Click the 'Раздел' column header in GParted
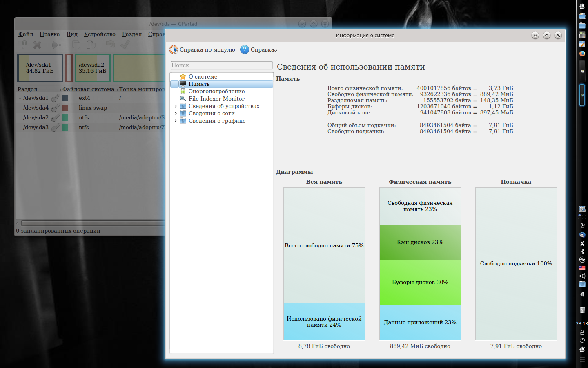This screenshot has width=588, height=368. [x=38, y=89]
